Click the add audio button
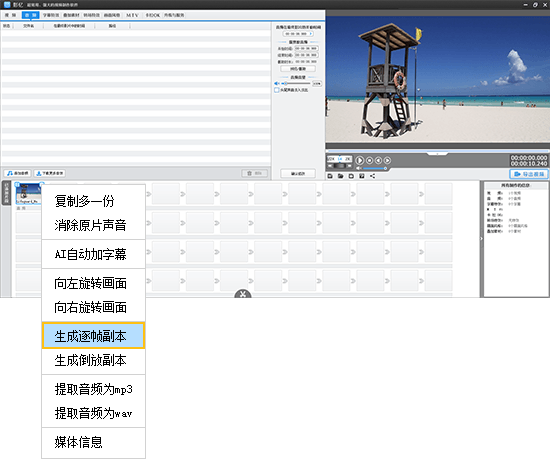Viewport: 550px width, 459px height. pos(18,173)
